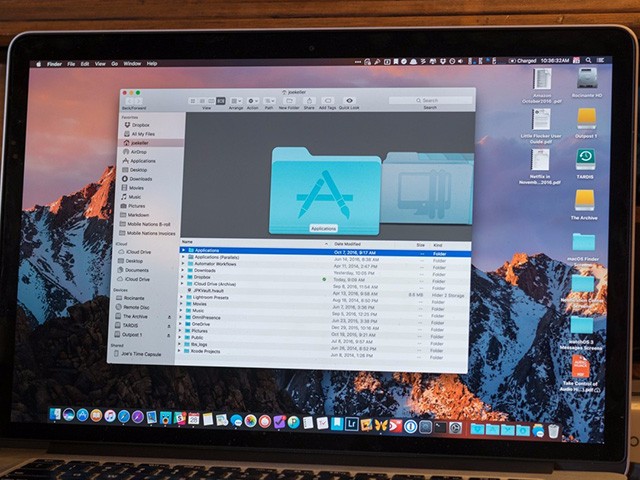The height and width of the screenshot is (480, 640).
Task: Open the Share toolbar button
Action: tap(309, 101)
